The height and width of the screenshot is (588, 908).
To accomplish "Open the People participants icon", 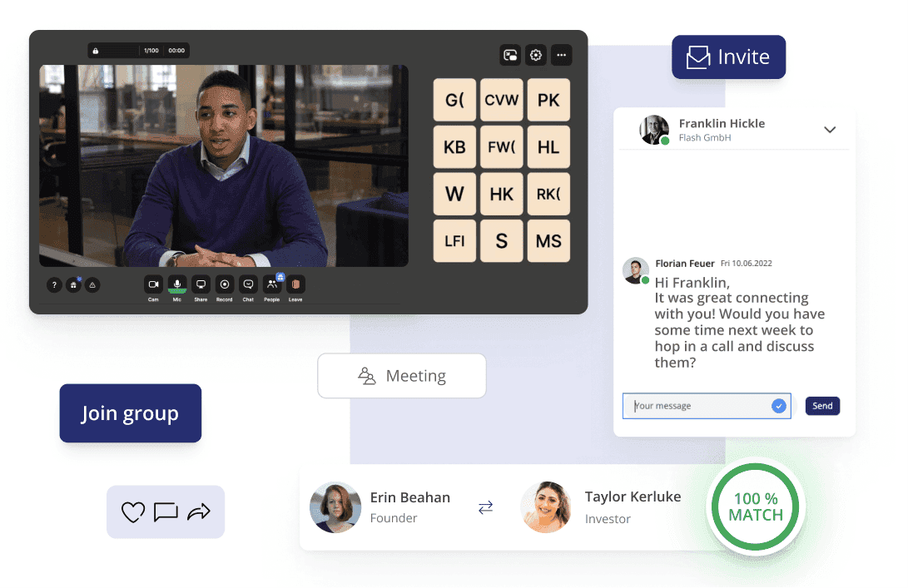I will [x=272, y=284].
